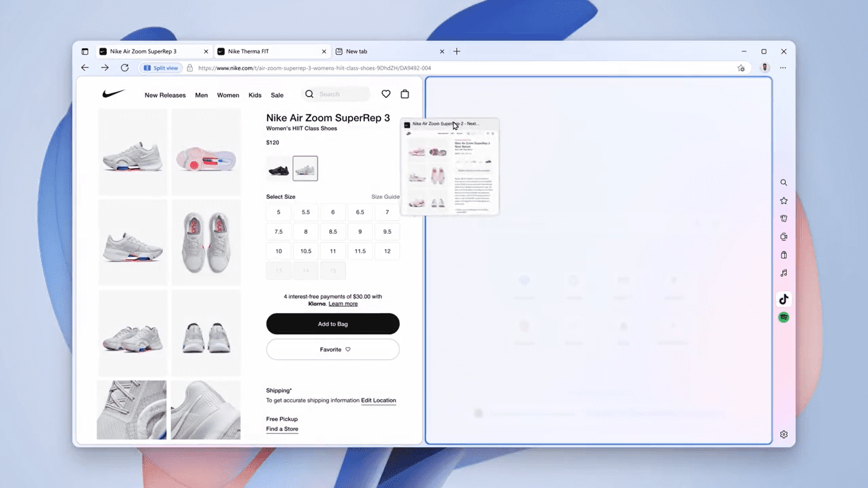
Task: Select shoe size 7
Action: [x=387, y=212]
